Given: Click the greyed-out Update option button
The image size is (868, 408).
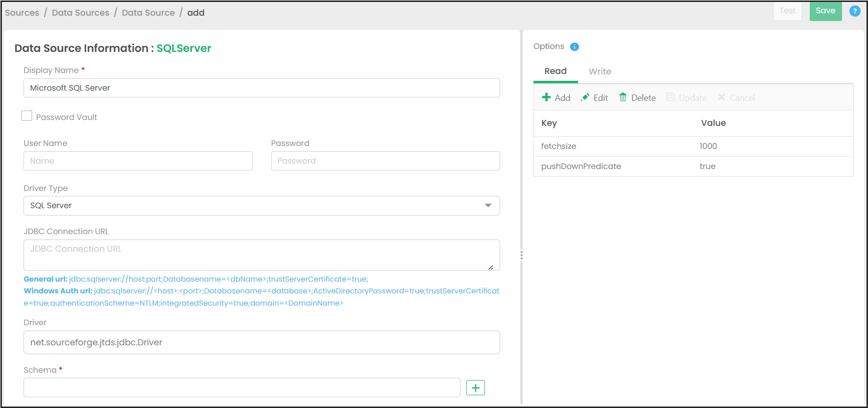Looking at the screenshot, I should (x=686, y=97).
